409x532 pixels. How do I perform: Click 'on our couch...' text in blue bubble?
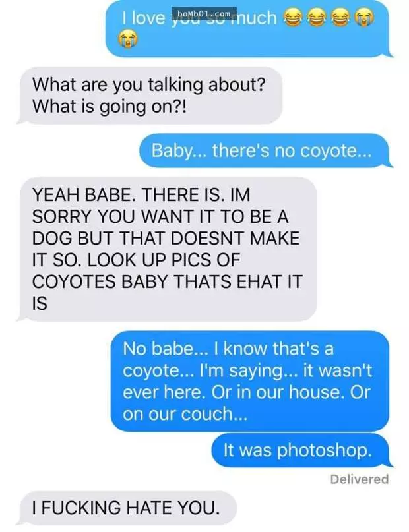point(185,414)
